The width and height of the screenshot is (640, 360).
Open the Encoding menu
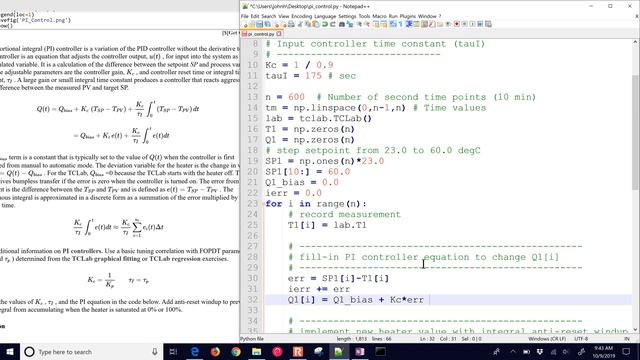302,16
